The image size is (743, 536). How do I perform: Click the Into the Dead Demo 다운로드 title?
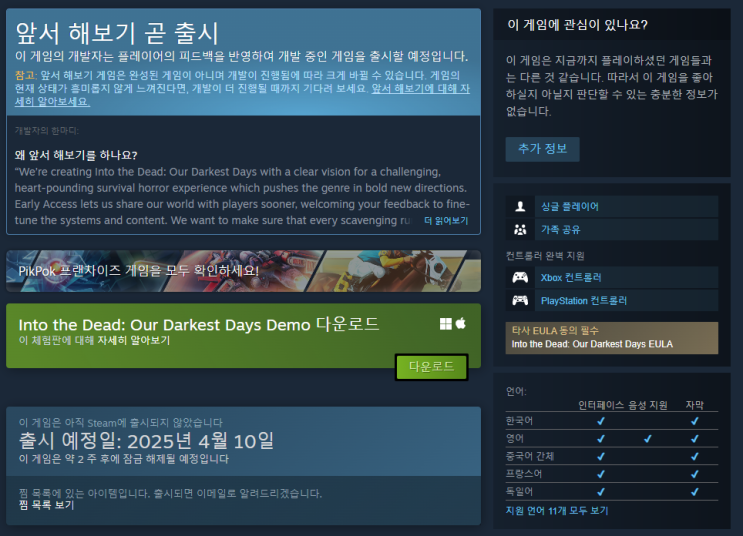199,325
